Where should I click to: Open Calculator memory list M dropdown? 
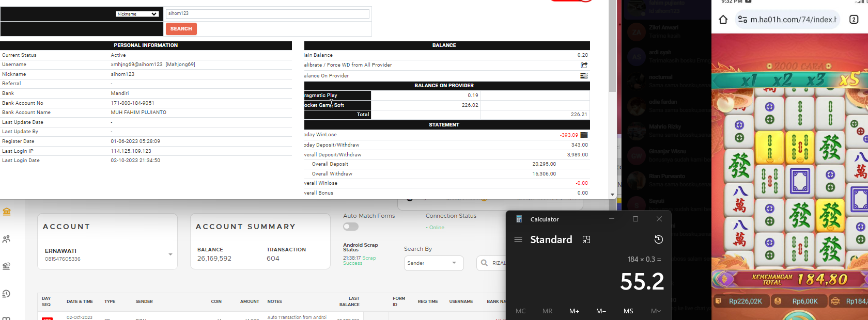coord(656,311)
